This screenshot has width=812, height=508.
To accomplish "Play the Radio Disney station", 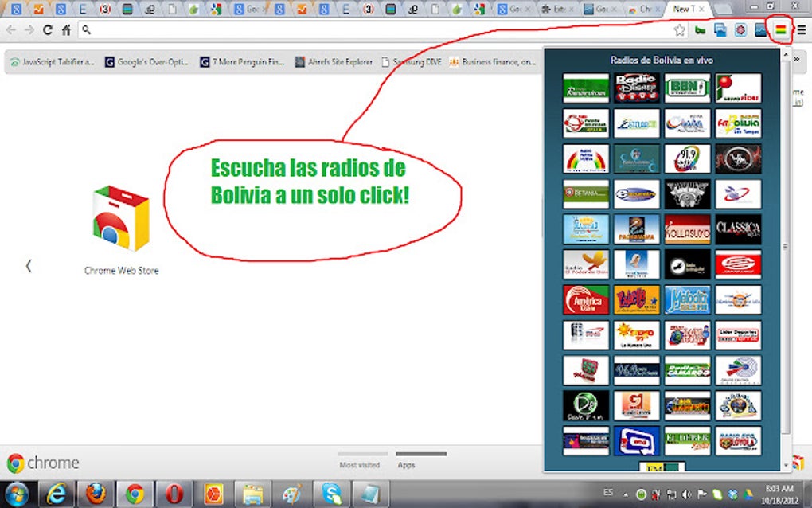I will pyautogui.click(x=636, y=88).
